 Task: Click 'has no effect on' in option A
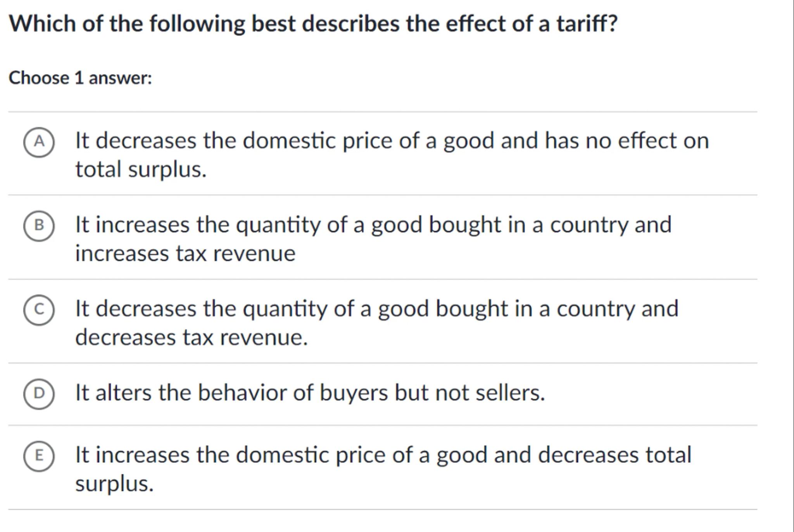627,141
